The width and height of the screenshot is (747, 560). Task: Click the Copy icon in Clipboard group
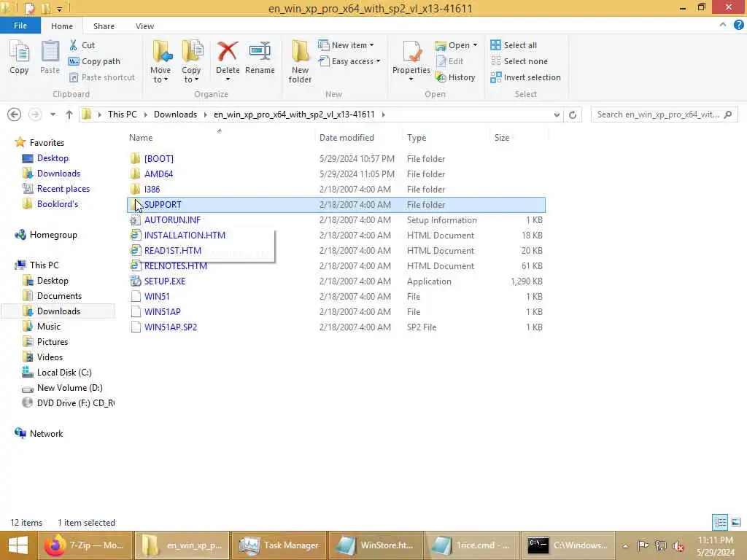[19, 58]
